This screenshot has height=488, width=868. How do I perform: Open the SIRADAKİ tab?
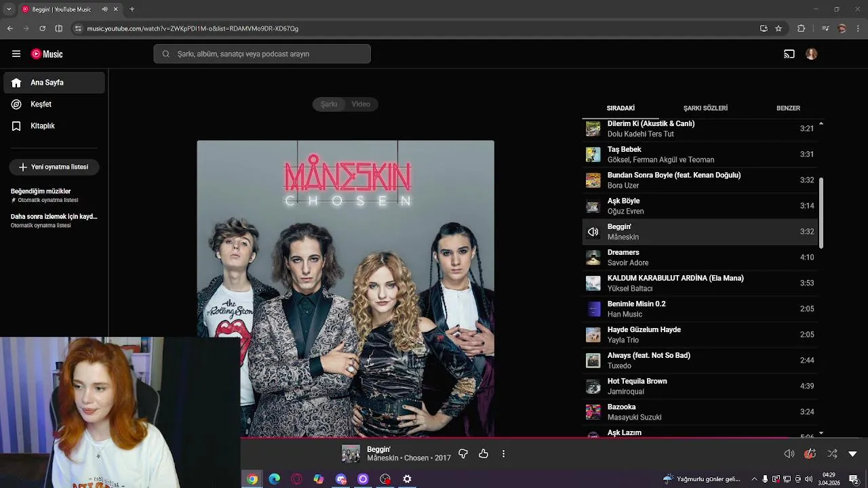[620, 108]
